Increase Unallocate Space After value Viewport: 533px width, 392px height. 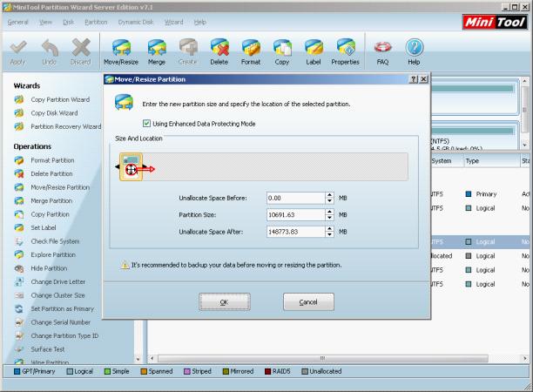[x=329, y=229]
